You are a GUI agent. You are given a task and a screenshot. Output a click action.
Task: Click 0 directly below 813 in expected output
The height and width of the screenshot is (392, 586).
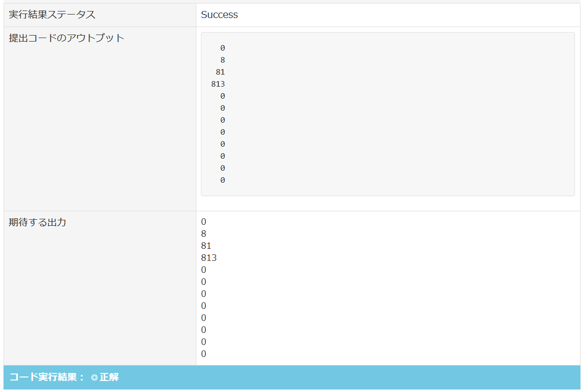click(x=204, y=270)
